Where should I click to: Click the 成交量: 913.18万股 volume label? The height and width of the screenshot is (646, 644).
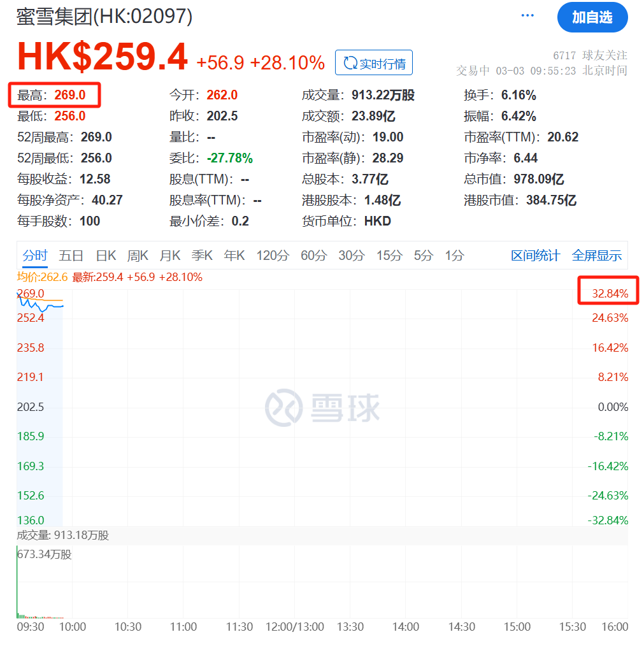tap(62, 535)
